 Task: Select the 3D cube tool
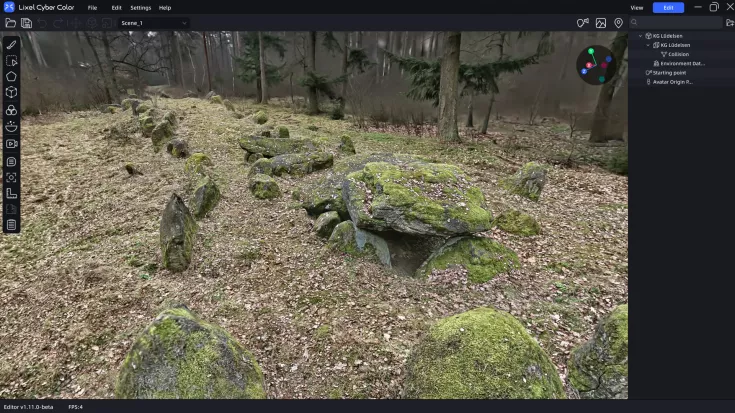11,92
